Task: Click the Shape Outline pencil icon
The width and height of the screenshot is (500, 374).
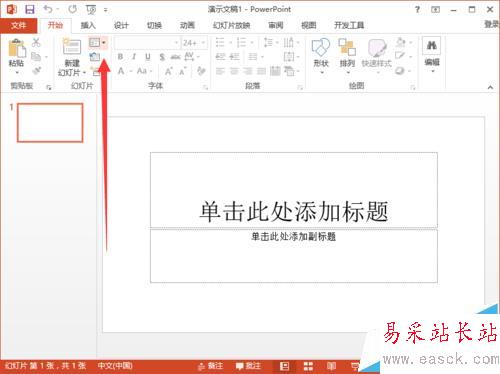Action: (x=400, y=56)
